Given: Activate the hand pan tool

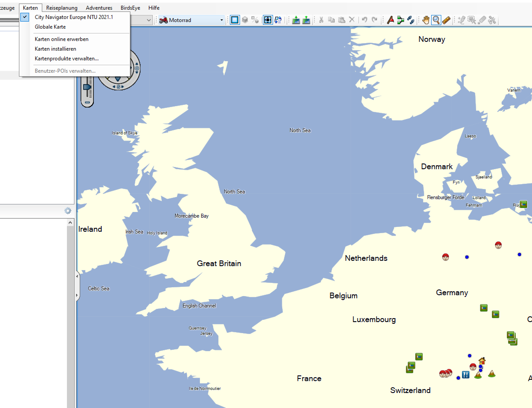Looking at the screenshot, I should click(426, 20).
